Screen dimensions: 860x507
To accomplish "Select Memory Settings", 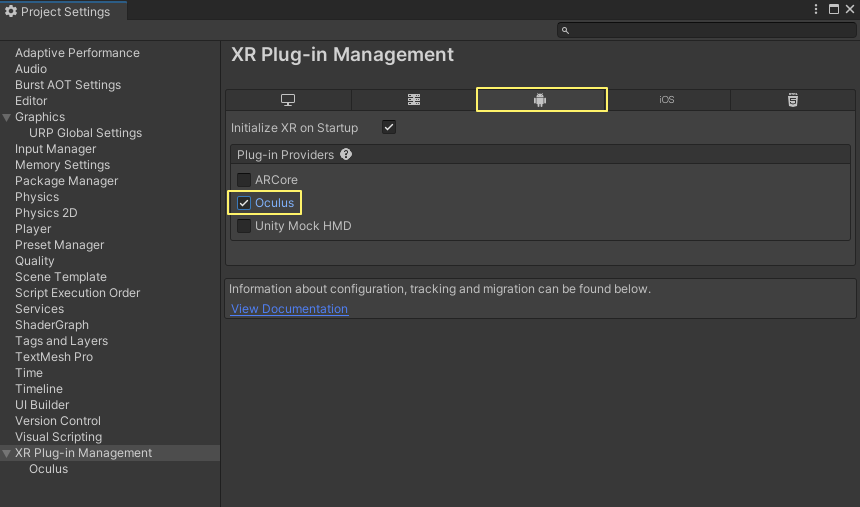I will coord(63,165).
